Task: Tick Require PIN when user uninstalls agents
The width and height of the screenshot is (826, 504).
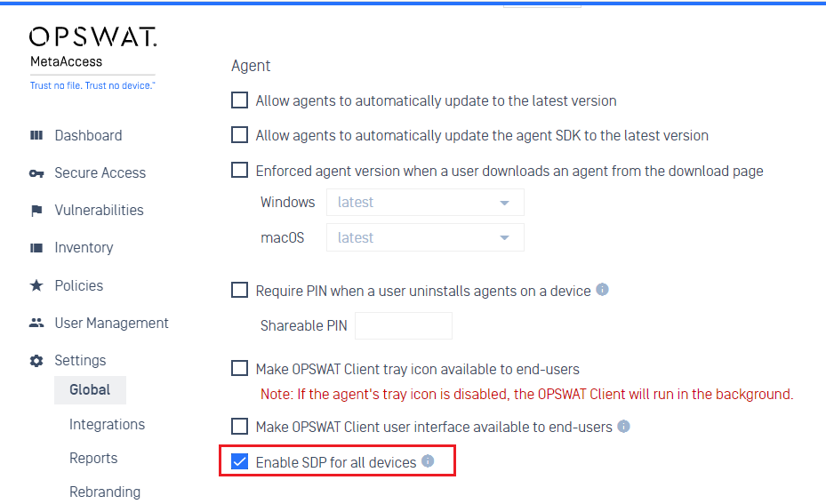Action: pyautogui.click(x=240, y=290)
